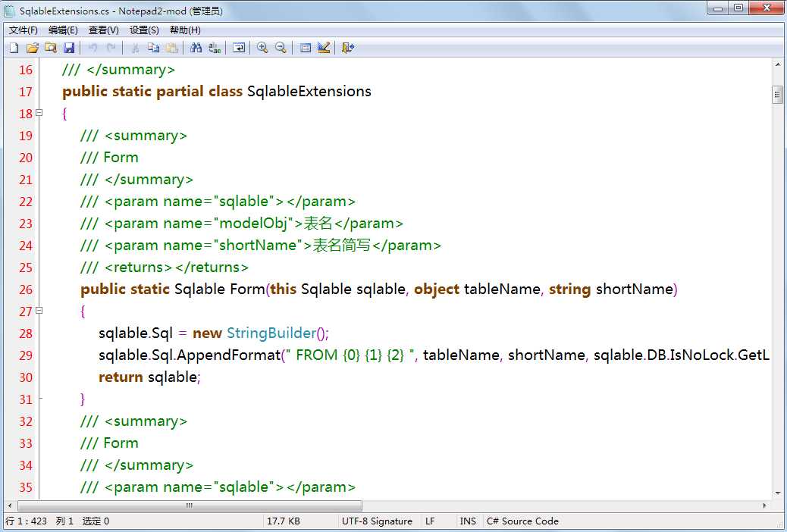Paste clipboard contents via toolbar icon
This screenshot has height=532, width=787.
click(172, 48)
